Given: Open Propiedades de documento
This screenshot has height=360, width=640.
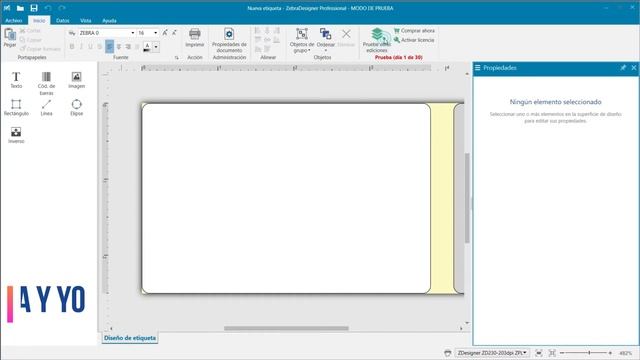Looking at the screenshot, I should pos(229,40).
